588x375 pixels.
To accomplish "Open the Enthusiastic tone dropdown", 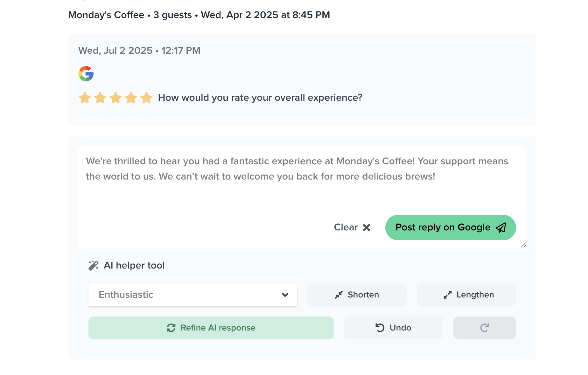I will coord(192,295).
